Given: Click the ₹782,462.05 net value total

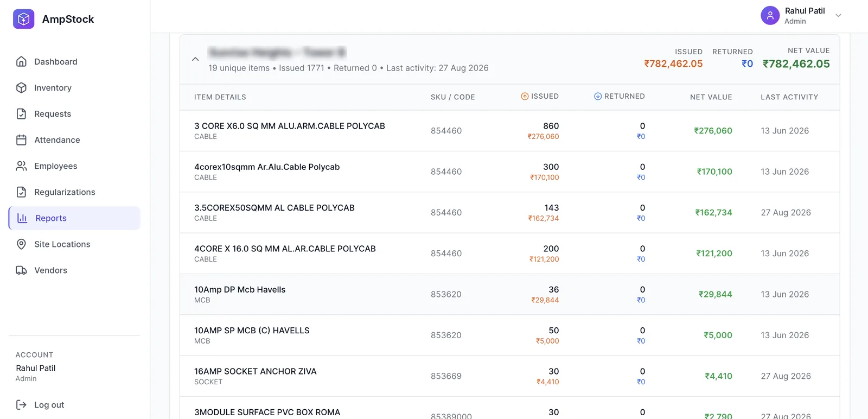Looking at the screenshot, I should pos(796,64).
